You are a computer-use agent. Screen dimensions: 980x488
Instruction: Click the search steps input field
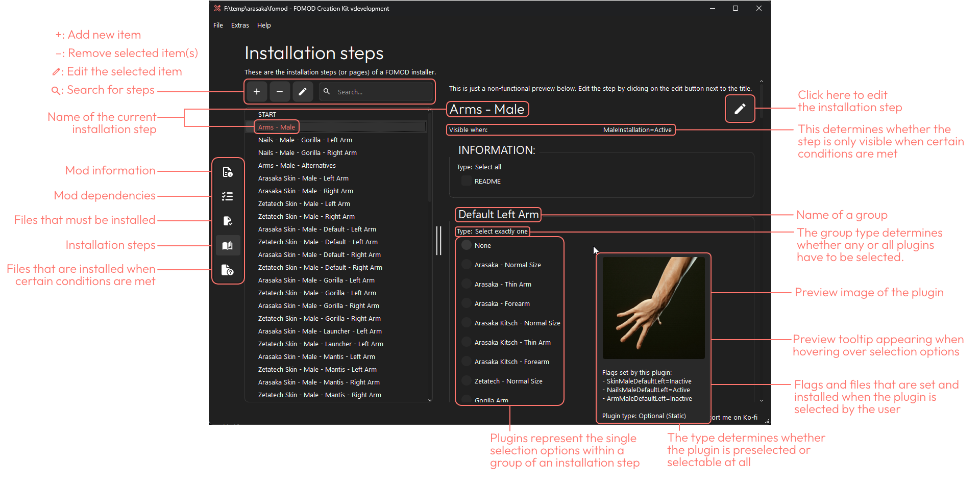(x=378, y=91)
